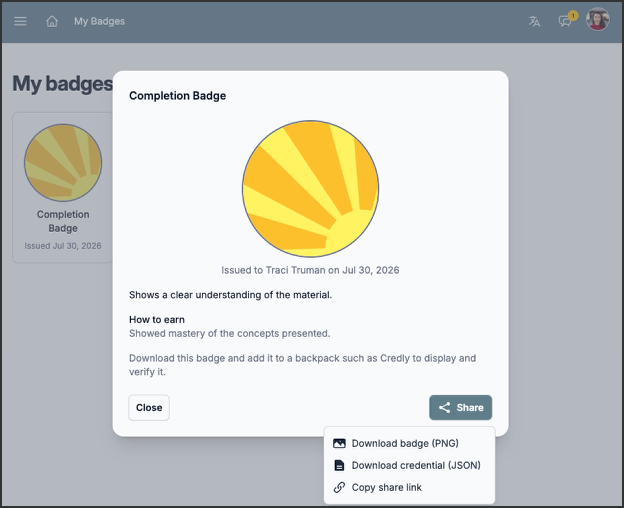
Task: Open the Completion Badge card thumbnail
Action: (x=63, y=162)
